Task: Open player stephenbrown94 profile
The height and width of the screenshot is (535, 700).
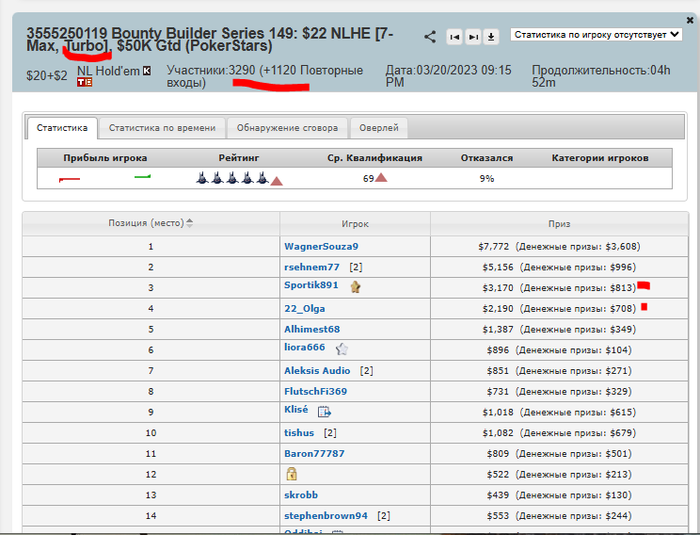Action: pyautogui.click(x=326, y=515)
